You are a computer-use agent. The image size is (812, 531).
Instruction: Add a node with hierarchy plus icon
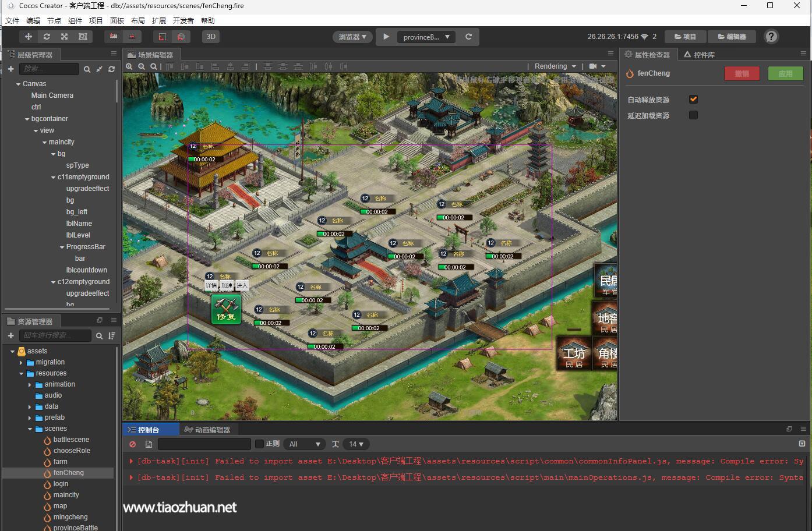point(10,69)
